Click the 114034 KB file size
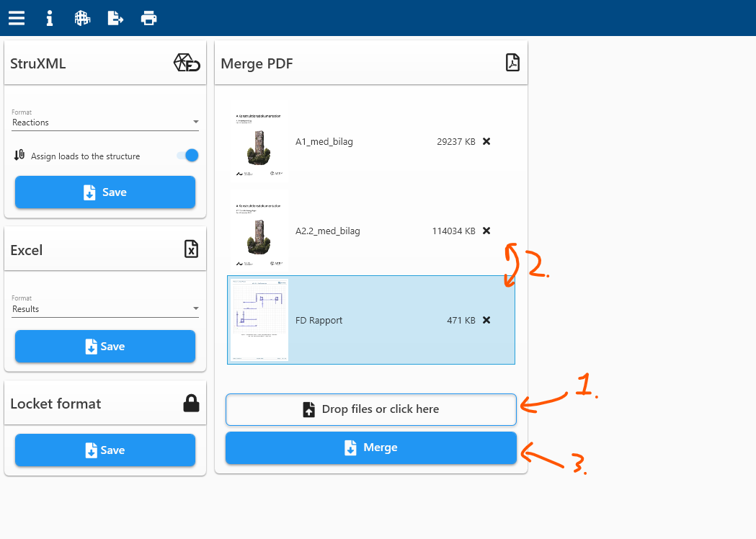The width and height of the screenshot is (756, 539). pos(454,231)
